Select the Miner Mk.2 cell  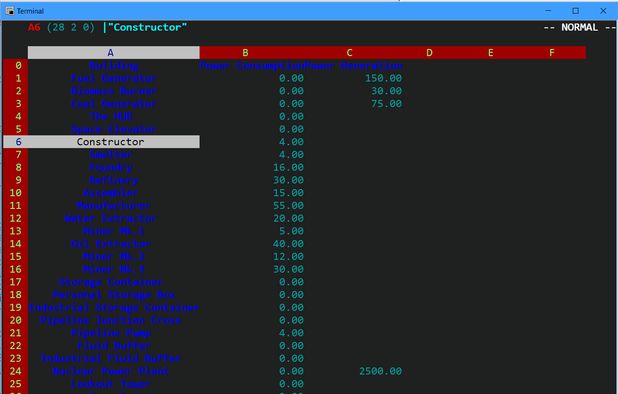pyautogui.click(x=114, y=256)
